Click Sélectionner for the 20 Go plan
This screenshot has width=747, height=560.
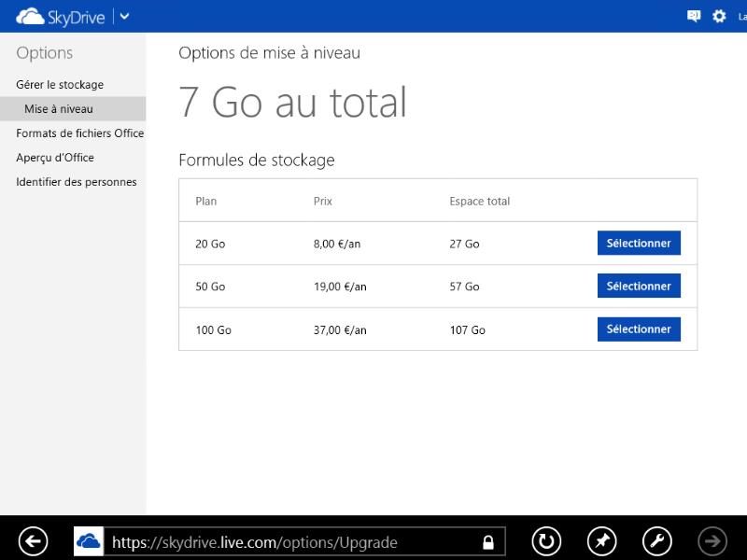639,243
